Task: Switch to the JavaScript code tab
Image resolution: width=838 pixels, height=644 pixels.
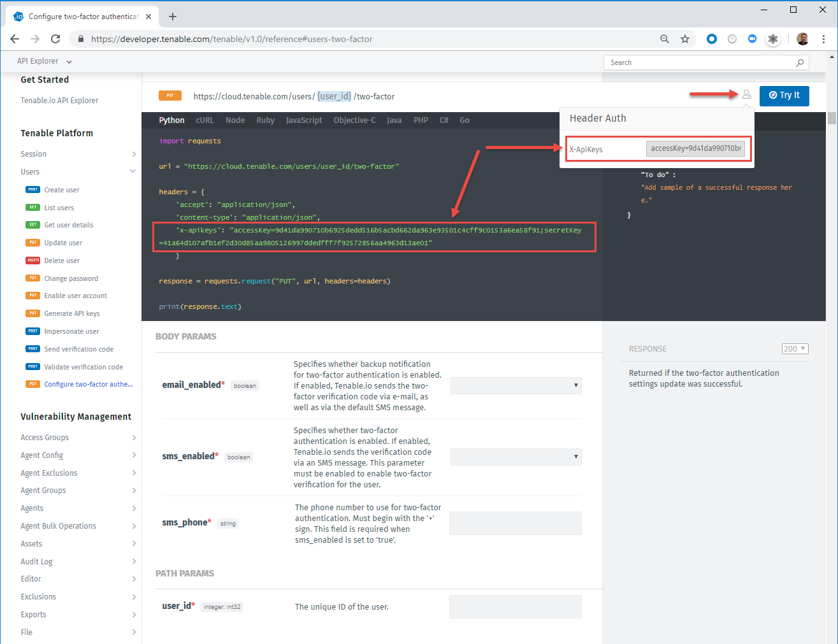Action: [x=304, y=120]
